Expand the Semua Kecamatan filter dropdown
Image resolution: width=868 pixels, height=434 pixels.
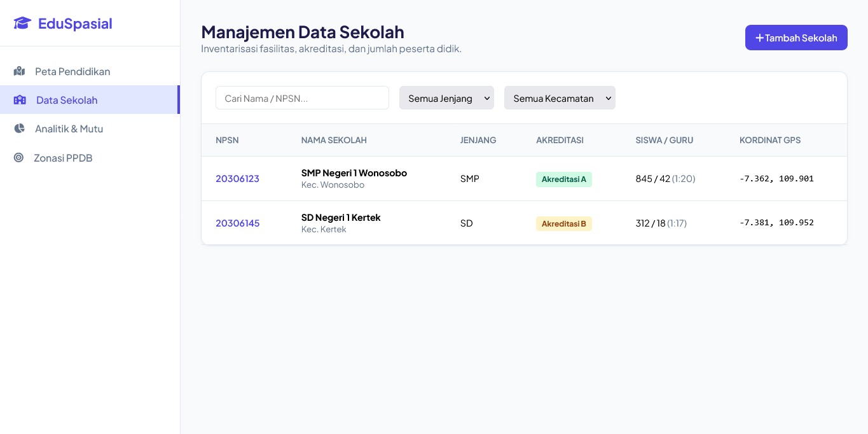pos(560,98)
